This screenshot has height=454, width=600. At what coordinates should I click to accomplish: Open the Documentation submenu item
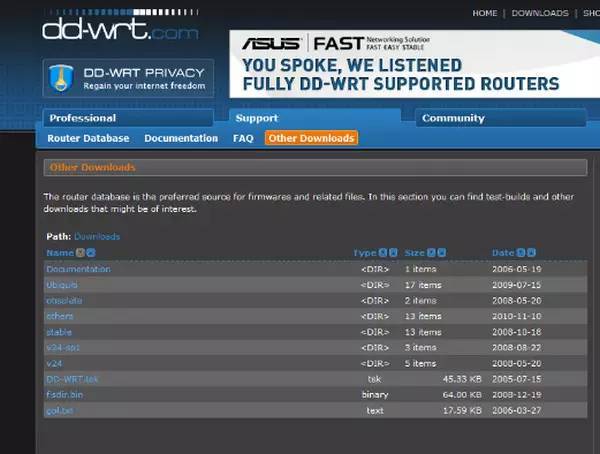click(181, 138)
